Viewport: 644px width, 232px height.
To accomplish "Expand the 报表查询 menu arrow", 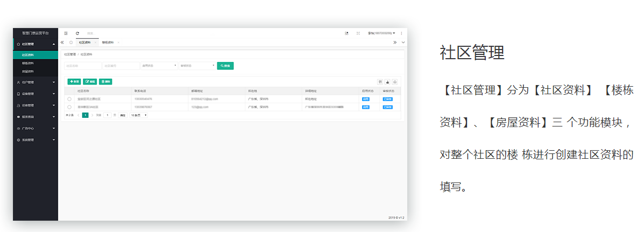I will point(54,117).
